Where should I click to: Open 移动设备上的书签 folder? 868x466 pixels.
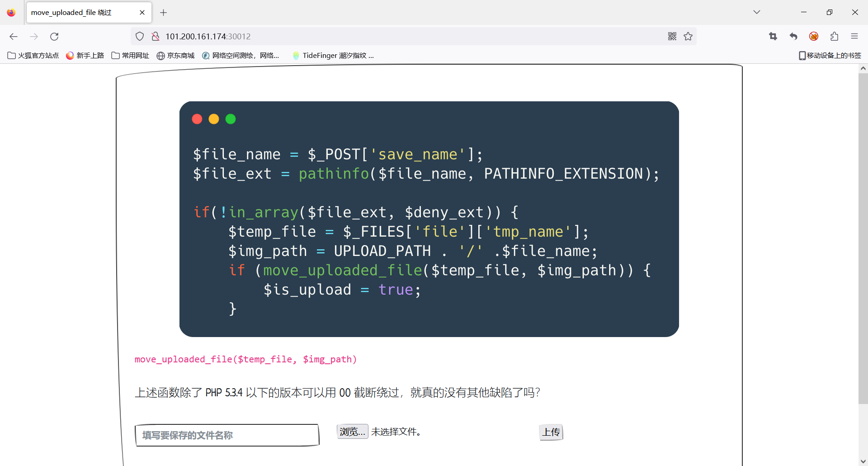(x=830, y=56)
